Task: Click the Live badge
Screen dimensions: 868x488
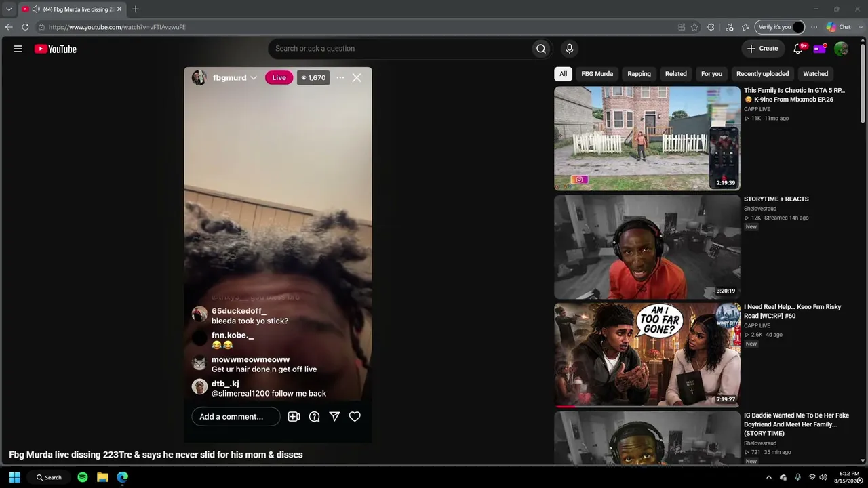Action: pos(279,78)
